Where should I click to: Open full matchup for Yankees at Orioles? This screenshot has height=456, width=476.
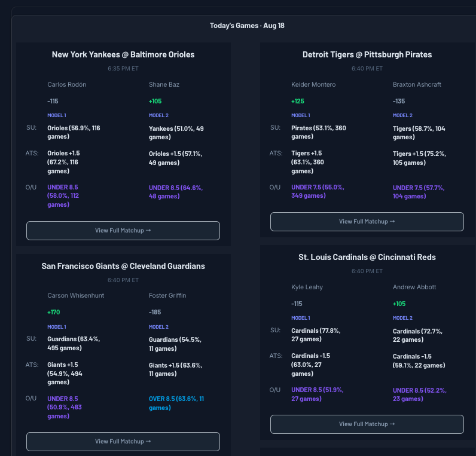coord(123,231)
